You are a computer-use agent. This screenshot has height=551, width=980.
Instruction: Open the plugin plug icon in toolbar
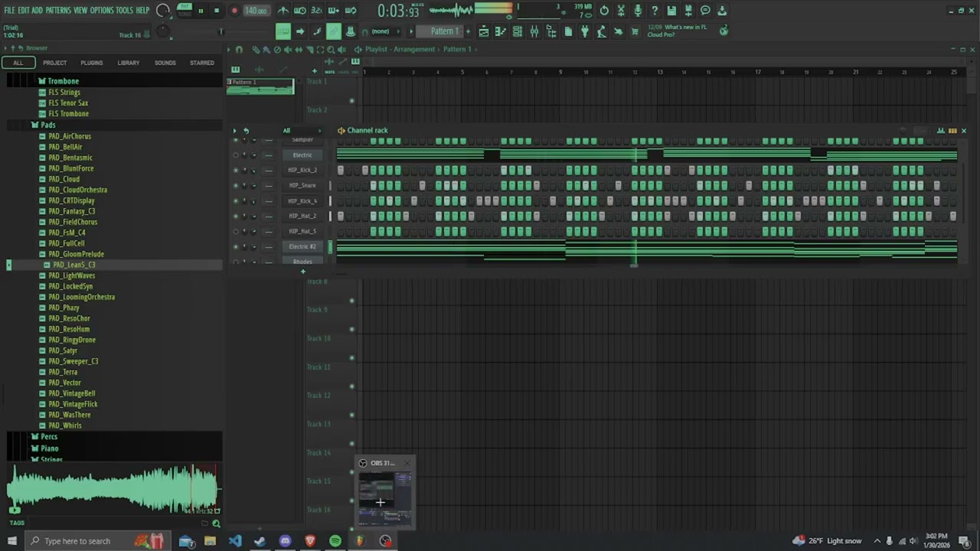point(584,31)
